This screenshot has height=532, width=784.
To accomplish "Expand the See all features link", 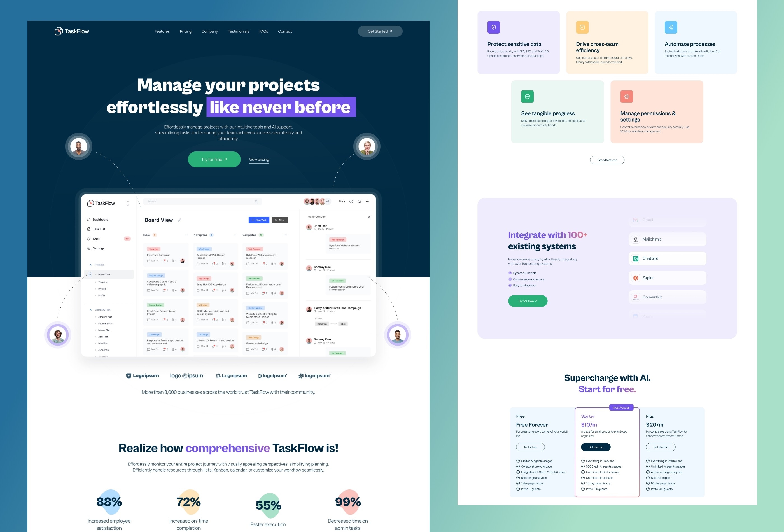I will [606, 160].
